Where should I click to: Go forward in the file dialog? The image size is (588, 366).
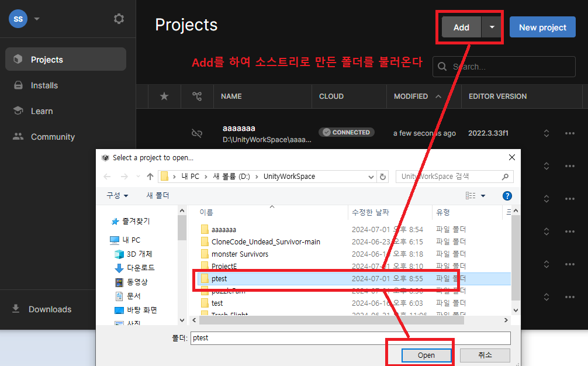tap(124, 177)
